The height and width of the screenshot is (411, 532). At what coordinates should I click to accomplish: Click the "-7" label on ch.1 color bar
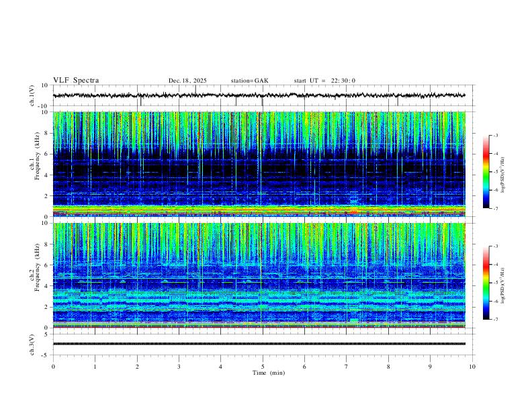[496, 208]
